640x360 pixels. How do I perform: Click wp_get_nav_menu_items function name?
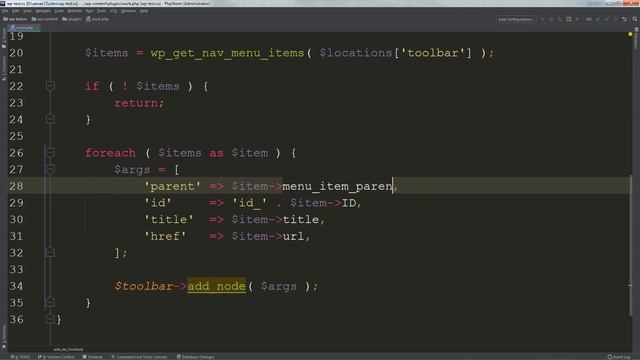(227, 53)
